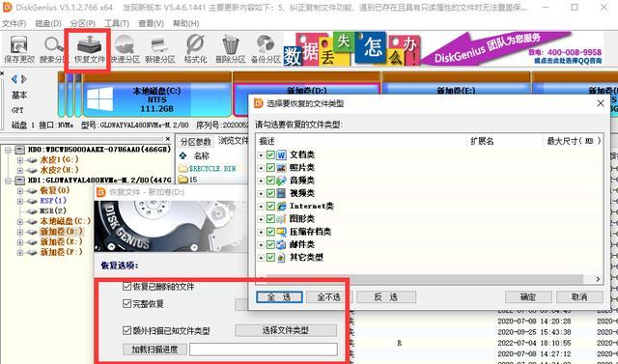The height and width of the screenshot is (364, 618).
Task: Collapse the HD1 GLOWAYVAL480NVMe disk node
Action: pyautogui.click(x=8, y=181)
